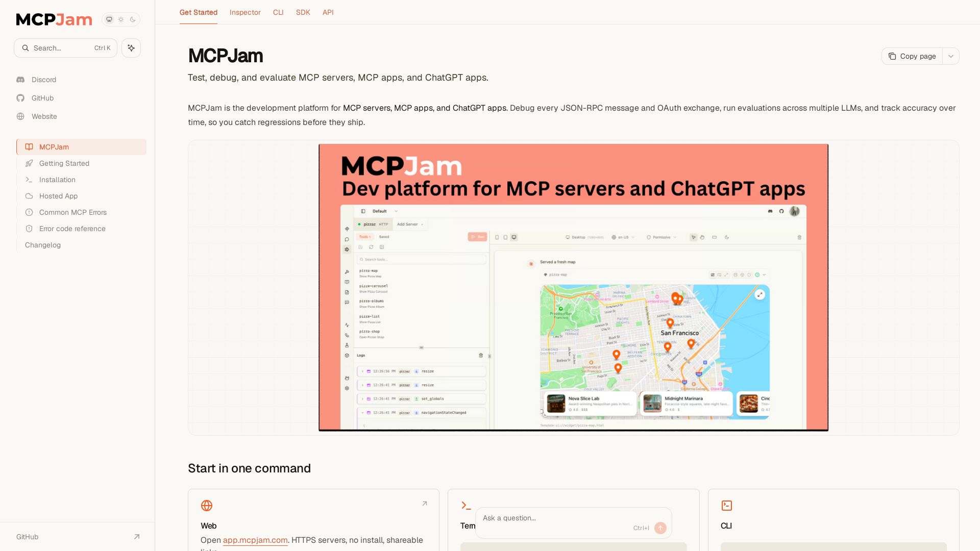Focus the Search input field

tap(66, 48)
